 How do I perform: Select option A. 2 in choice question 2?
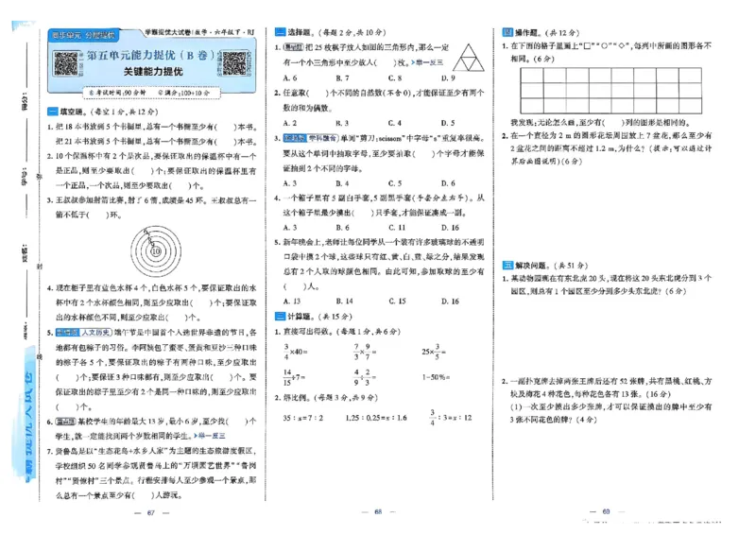pos(290,123)
